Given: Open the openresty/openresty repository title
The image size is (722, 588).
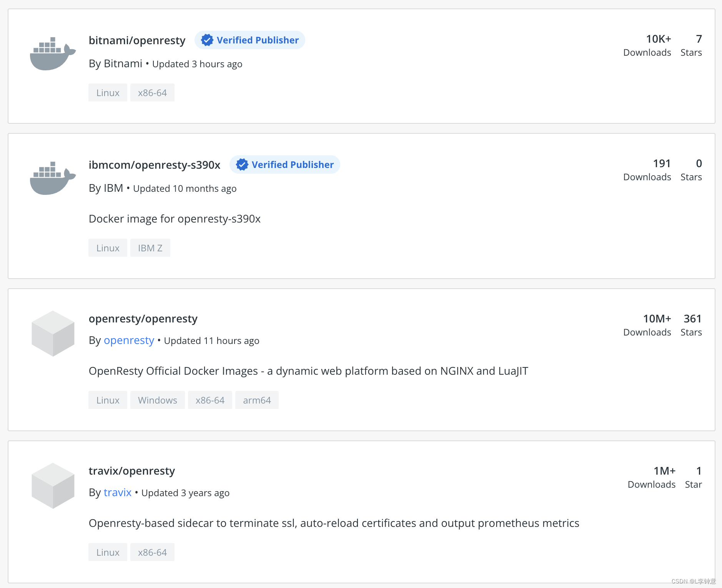Looking at the screenshot, I should 143,319.
